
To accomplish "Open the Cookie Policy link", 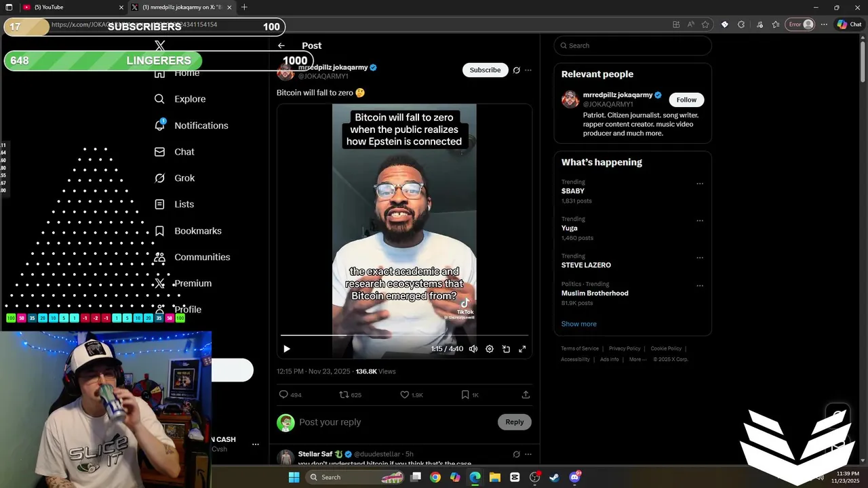I will click(666, 348).
